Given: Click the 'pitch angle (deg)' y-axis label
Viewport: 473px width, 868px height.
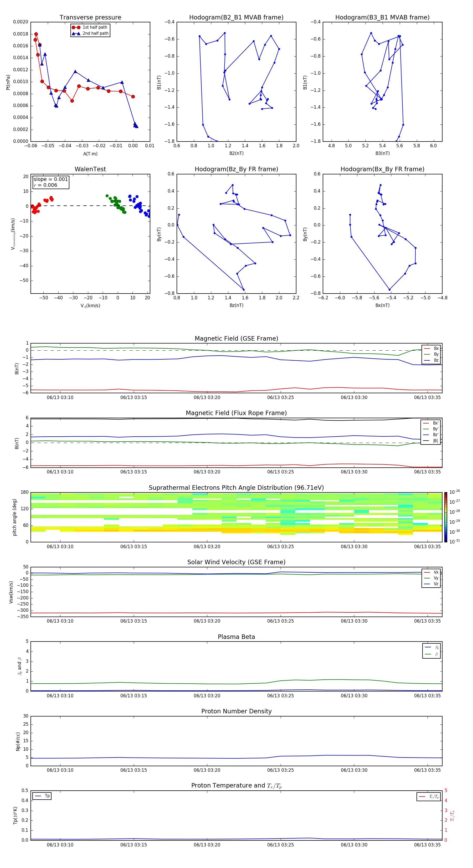Looking at the screenshot, I should (14, 517).
